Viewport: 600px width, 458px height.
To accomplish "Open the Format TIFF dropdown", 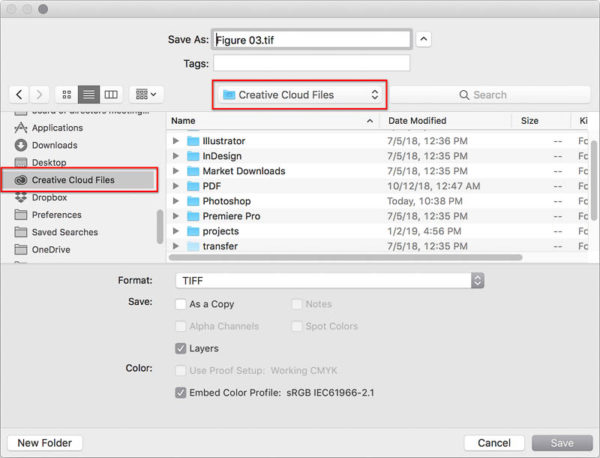I will (330, 280).
